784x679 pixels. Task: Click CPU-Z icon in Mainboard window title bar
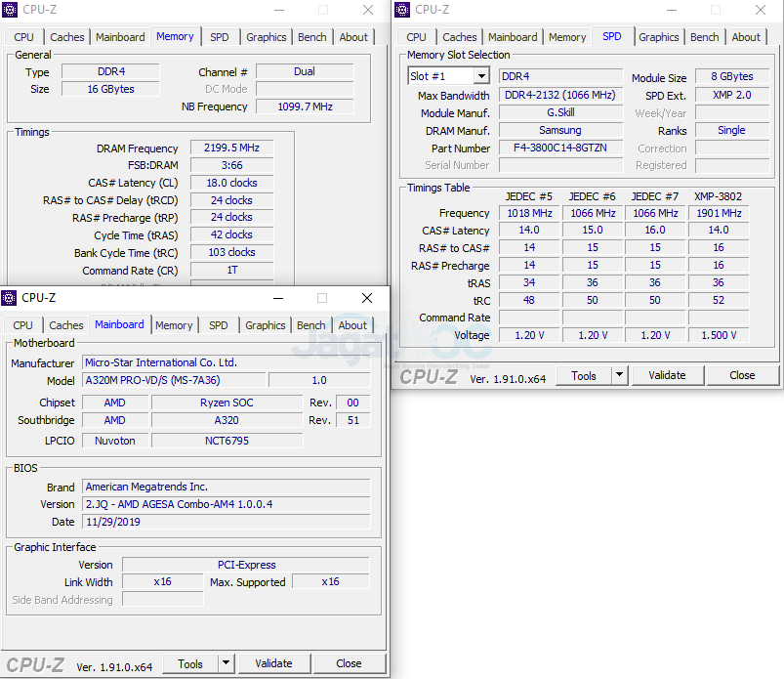coord(11,298)
